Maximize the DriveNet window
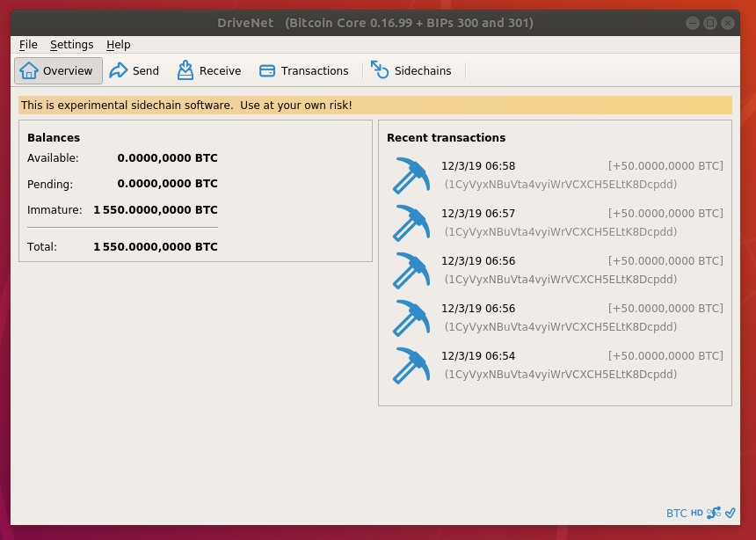The image size is (756, 540). coord(710,23)
